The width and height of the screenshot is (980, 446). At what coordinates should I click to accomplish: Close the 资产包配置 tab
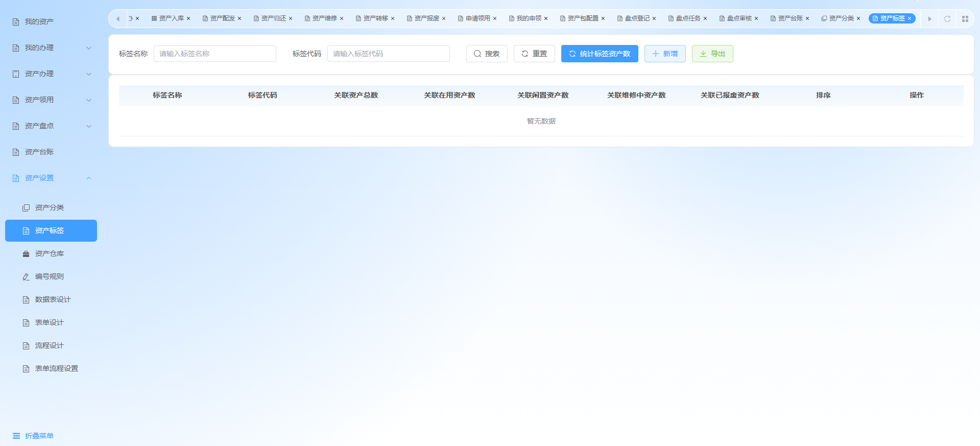pyautogui.click(x=603, y=18)
